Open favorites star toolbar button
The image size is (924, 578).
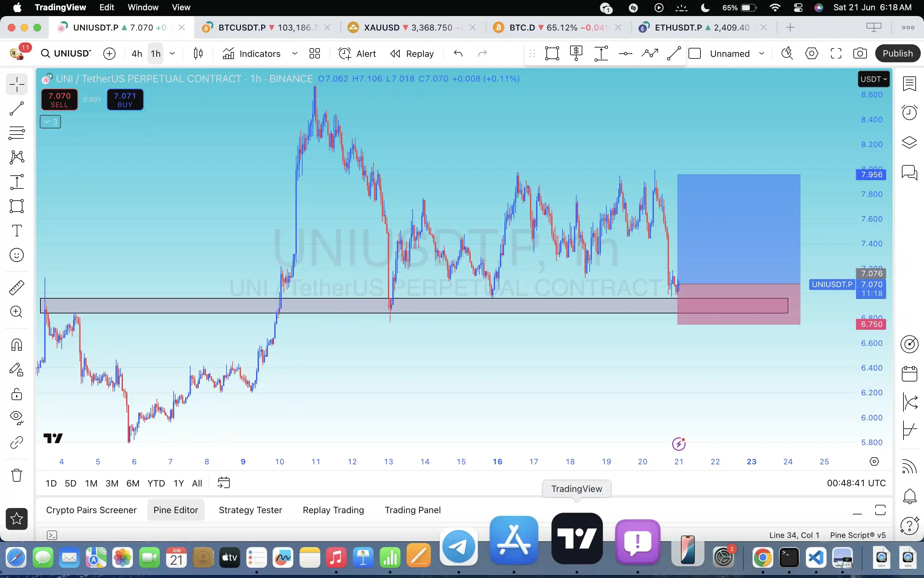[x=17, y=519]
